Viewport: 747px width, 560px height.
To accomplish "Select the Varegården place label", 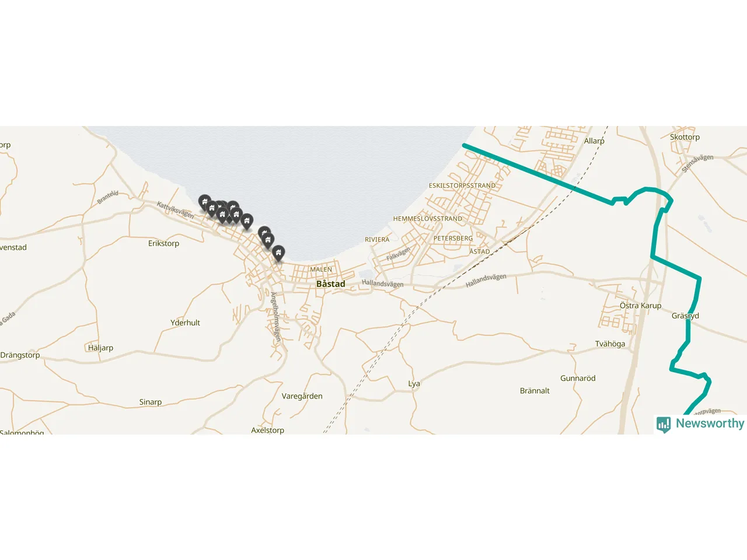I will (x=302, y=396).
